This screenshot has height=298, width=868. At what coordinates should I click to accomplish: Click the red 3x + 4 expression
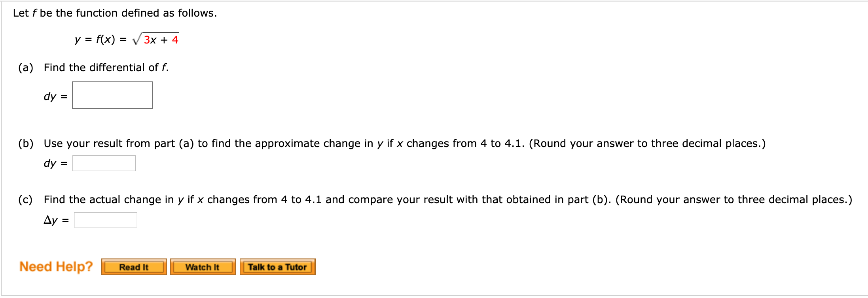[161, 40]
